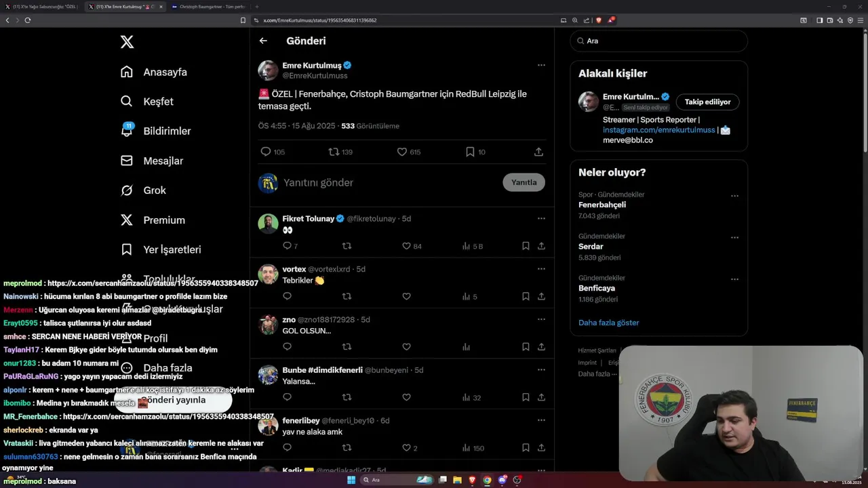Reply to Fikret Tolunay's comment
Viewport: 868px width, 488px height.
[x=287, y=246]
